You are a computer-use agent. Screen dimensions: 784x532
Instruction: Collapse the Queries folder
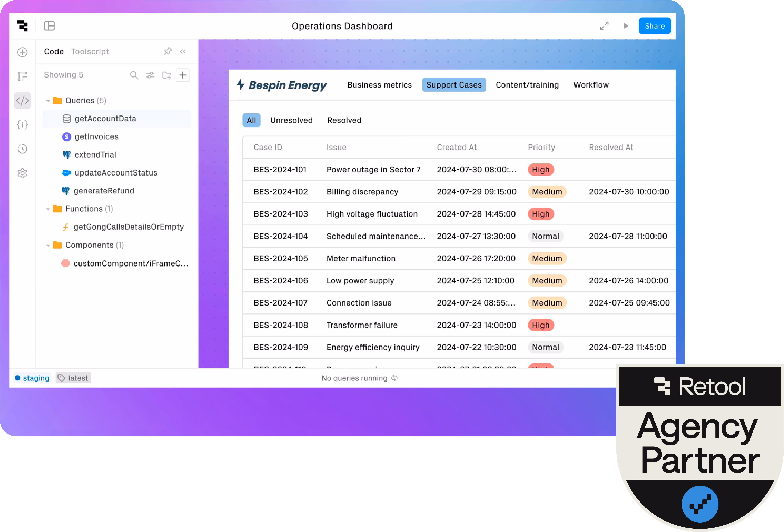tap(48, 101)
